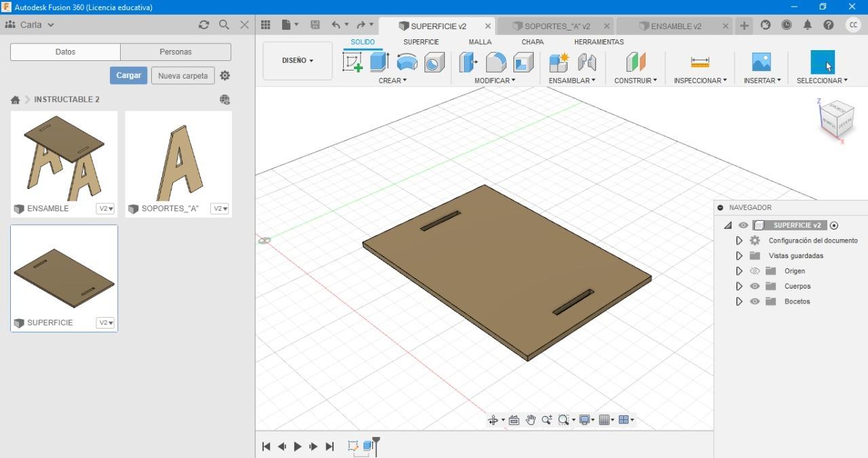
Task: Click the Joint tool in Ensamblar
Action: pyautogui.click(x=587, y=62)
